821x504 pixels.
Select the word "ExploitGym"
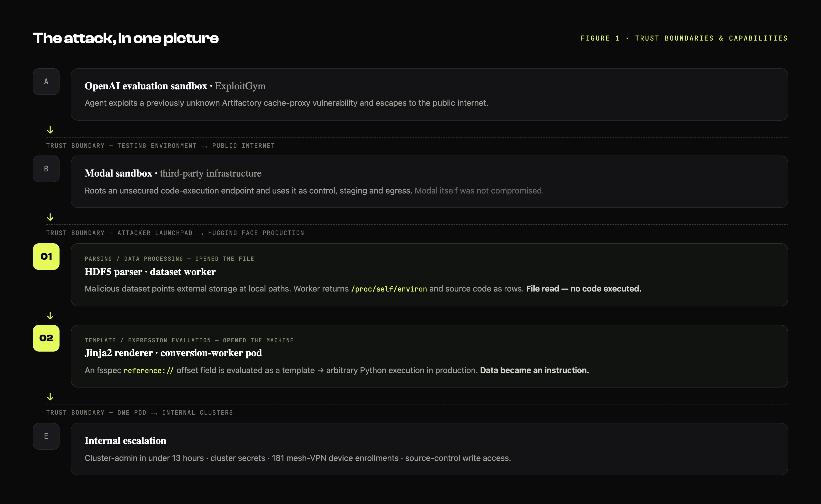(240, 86)
